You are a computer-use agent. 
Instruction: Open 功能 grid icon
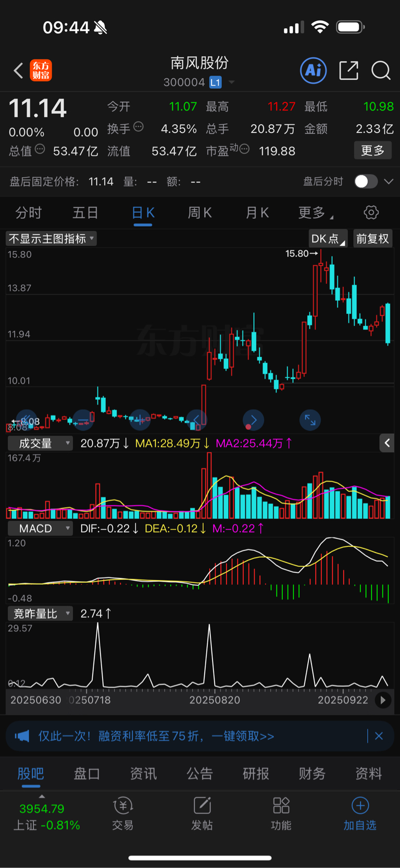tap(281, 805)
